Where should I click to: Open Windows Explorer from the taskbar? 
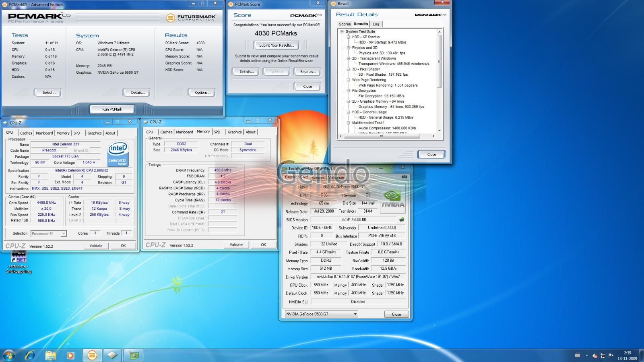click(x=50, y=355)
